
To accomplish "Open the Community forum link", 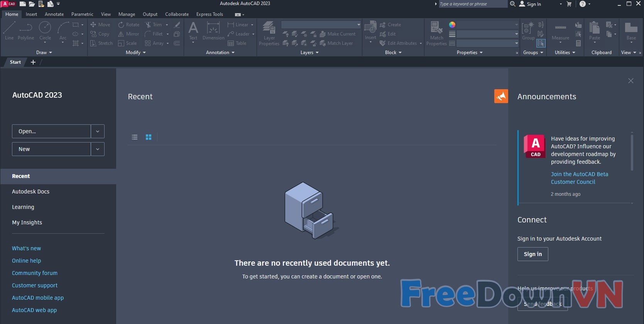I will 35,273.
